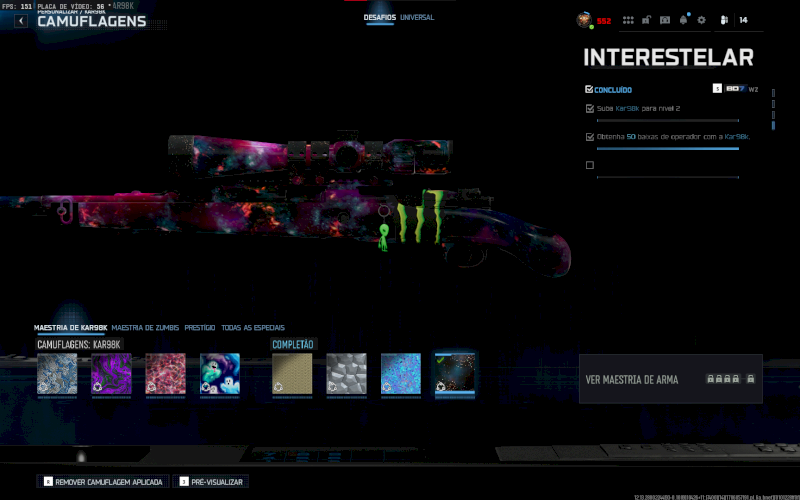Image resolution: width=800 pixels, height=500 pixels.
Task: Click the lock icons on Ver Maestria de Arma
Action: pyautogui.click(x=730, y=379)
